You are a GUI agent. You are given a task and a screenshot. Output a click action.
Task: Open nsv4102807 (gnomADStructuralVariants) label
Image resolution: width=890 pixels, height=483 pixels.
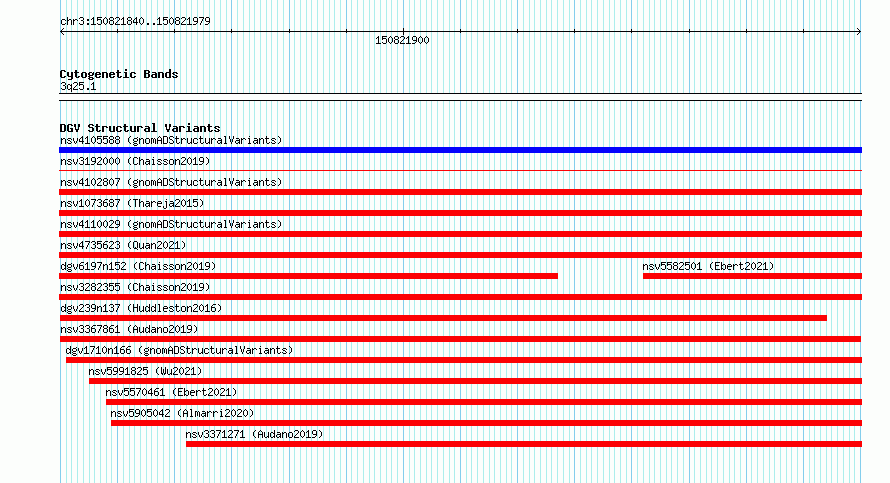[171, 182]
